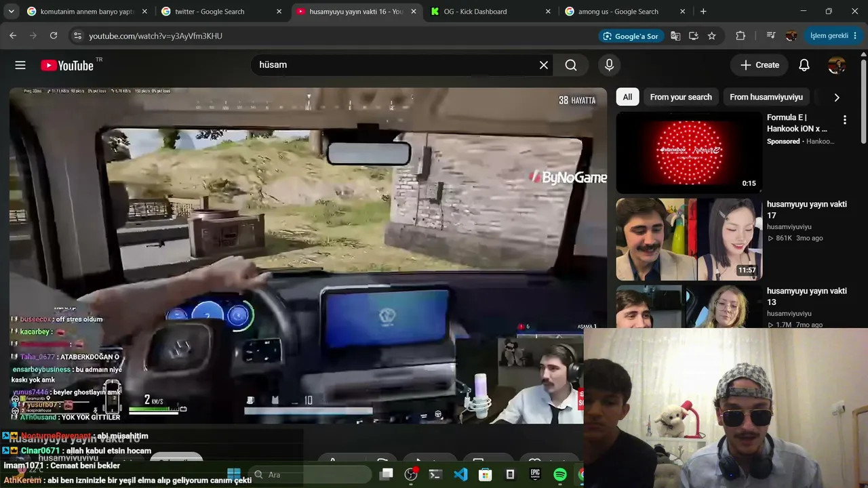This screenshot has height=488, width=868.
Task: Open the Terminal taskbar icon
Action: click(x=435, y=474)
